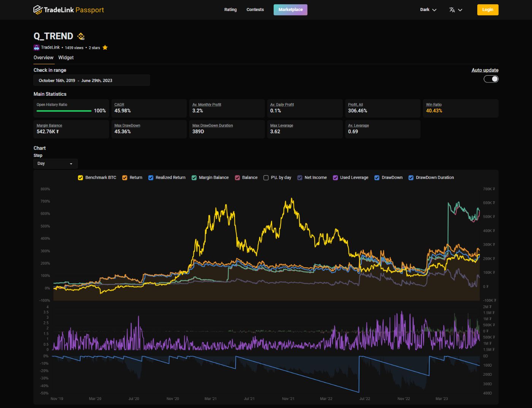This screenshot has height=408, width=532.
Task: Enable the P\L by day checkbox
Action: click(266, 178)
